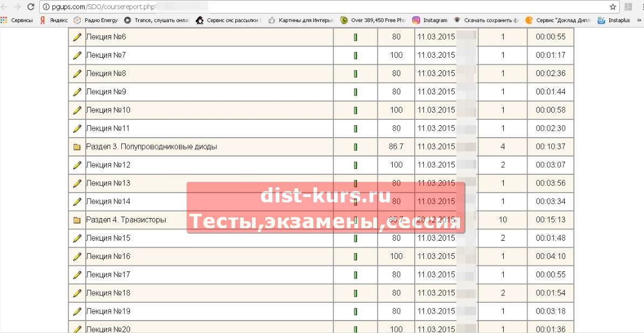The height and width of the screenshot is (333, 644).
Task: Click the bookmark star in address bar
Action: click(x=613, y=7)
